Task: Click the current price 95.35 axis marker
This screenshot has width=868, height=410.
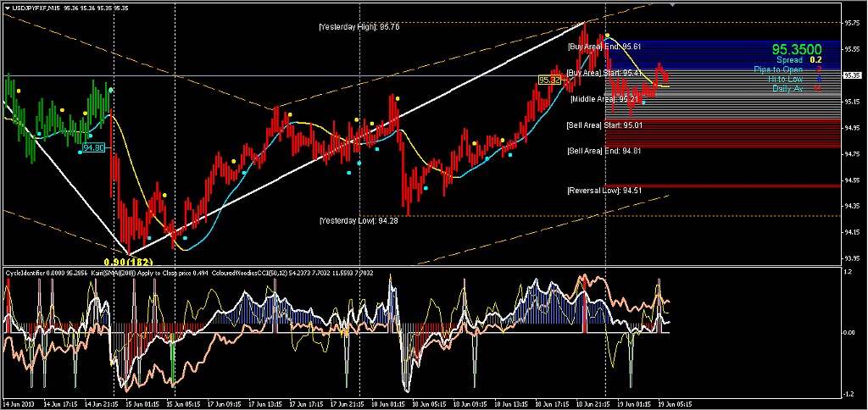Action: [x=853, y=75]
